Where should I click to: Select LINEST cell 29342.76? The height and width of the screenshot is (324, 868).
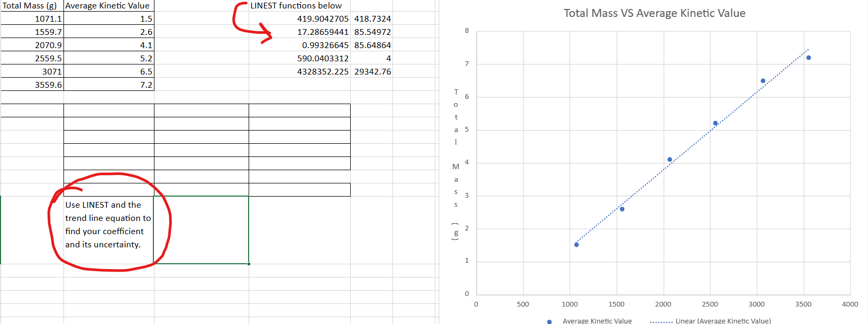coord(371,71)
